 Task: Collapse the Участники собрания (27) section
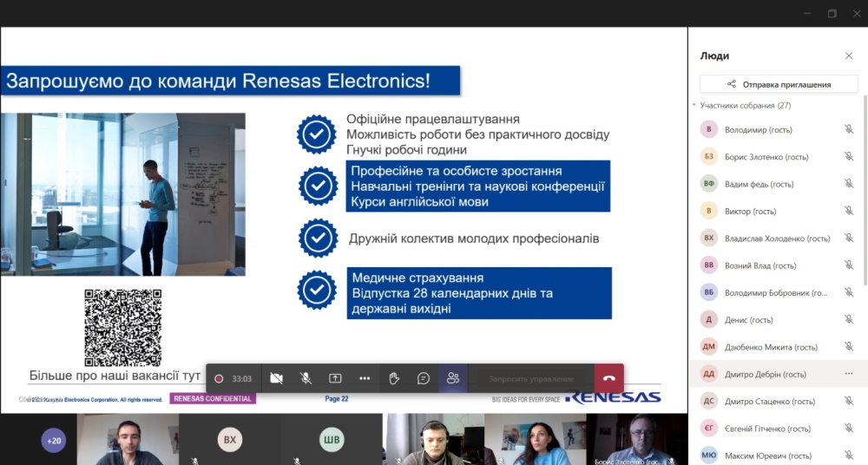pyautogui.click(x=694, y=105)
